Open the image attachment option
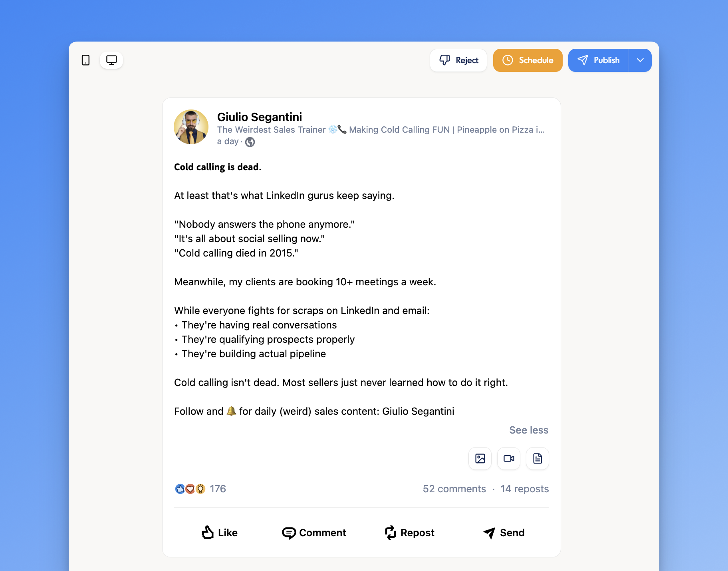The image size is (728, 571). 480,458
